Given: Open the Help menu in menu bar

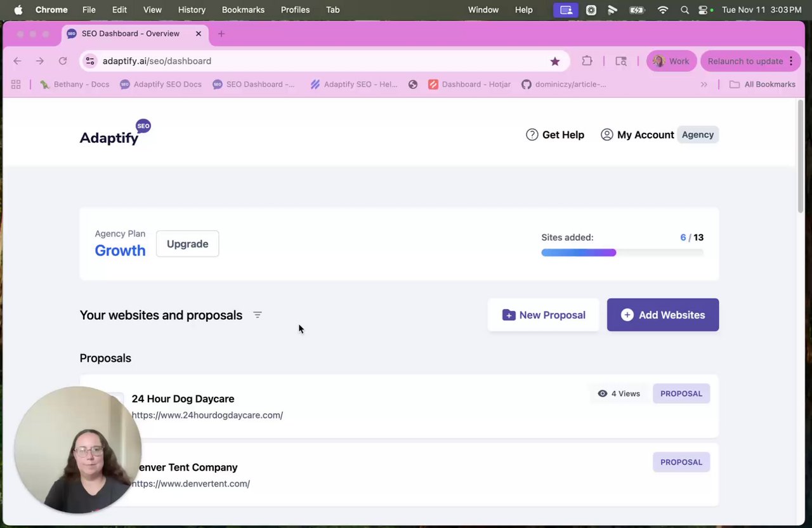Looking at the screenshot, I should 524,10.
